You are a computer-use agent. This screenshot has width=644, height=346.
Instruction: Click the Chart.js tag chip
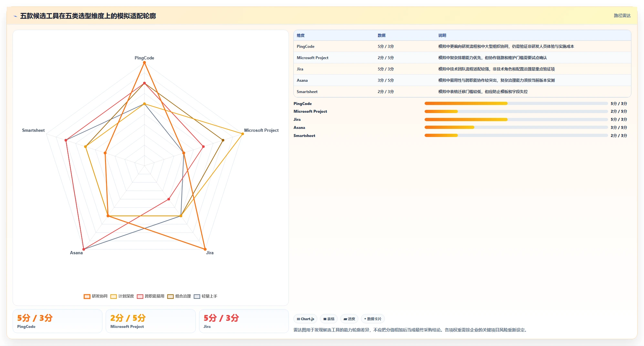305,319
